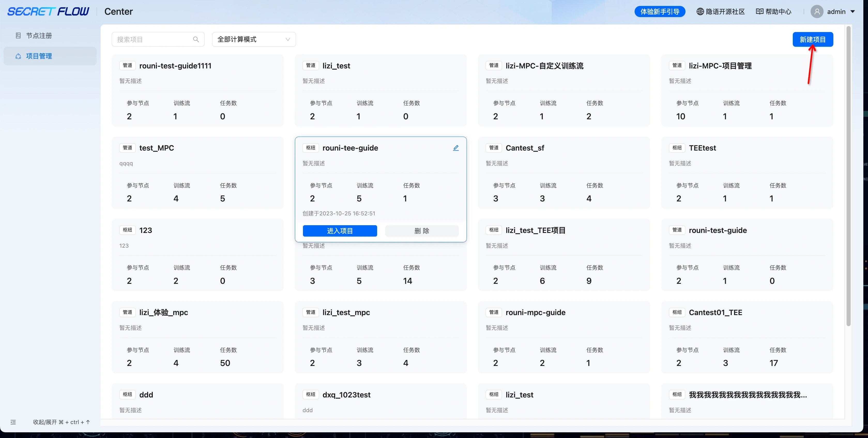Click the SecretFlow logo

click(x=48, y=12)
